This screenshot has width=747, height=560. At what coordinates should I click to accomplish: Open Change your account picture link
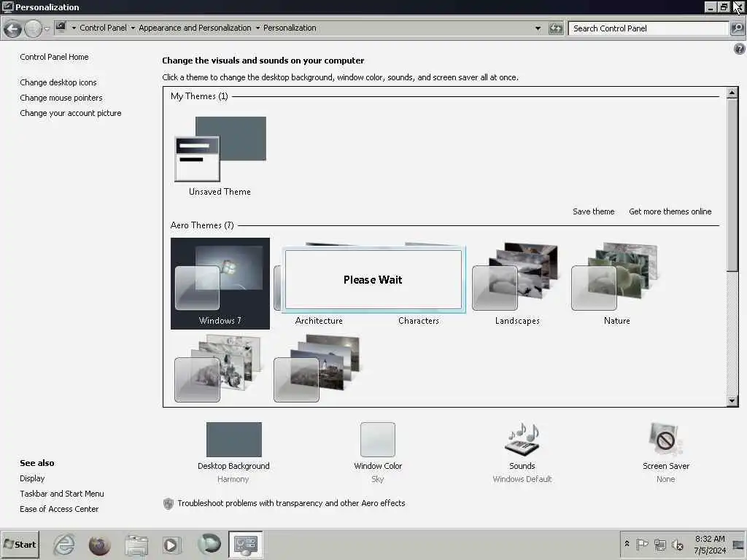[71, 113]
